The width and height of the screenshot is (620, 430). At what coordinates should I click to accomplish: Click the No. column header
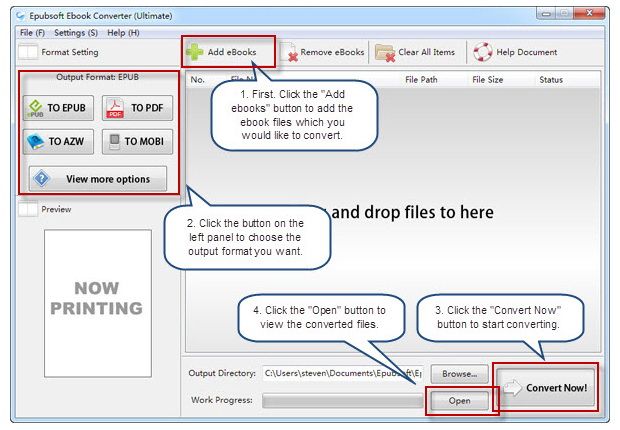(197, 80)
